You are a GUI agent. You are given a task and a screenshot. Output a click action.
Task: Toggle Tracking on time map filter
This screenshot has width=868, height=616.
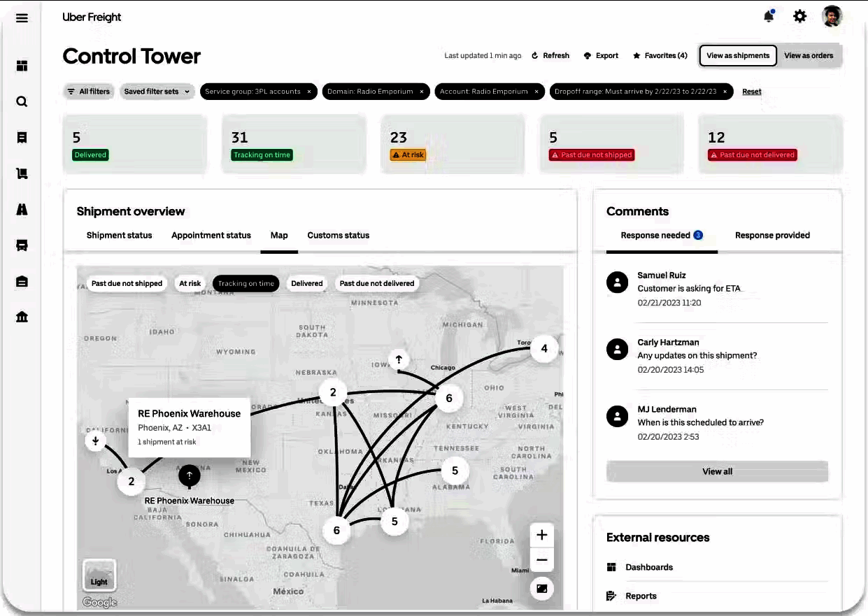246,283
